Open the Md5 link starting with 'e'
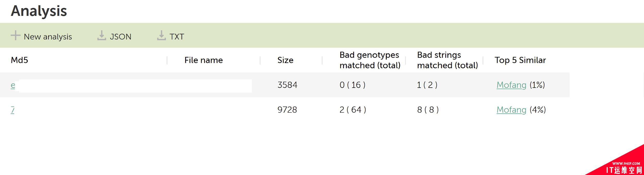Screen dimensions: 644x175 (13, 85)
